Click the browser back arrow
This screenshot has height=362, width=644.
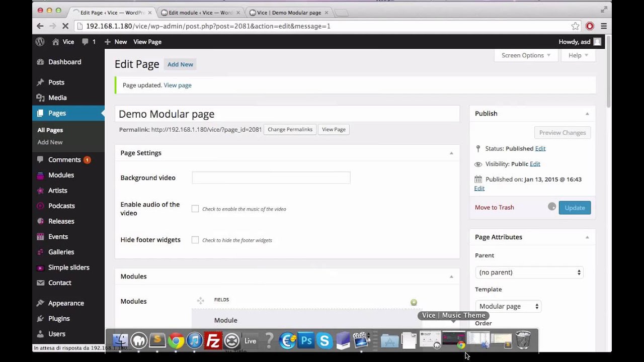coord(40,26)
